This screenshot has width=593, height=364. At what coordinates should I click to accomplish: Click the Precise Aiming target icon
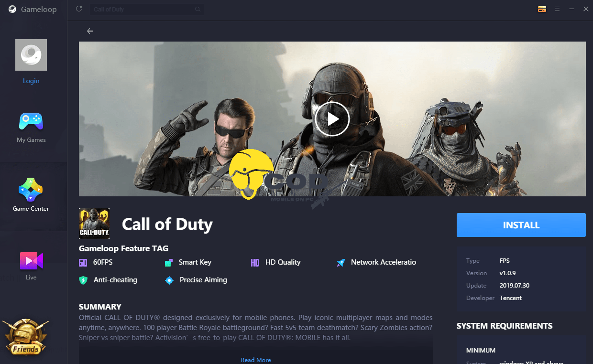pos(169,280)
